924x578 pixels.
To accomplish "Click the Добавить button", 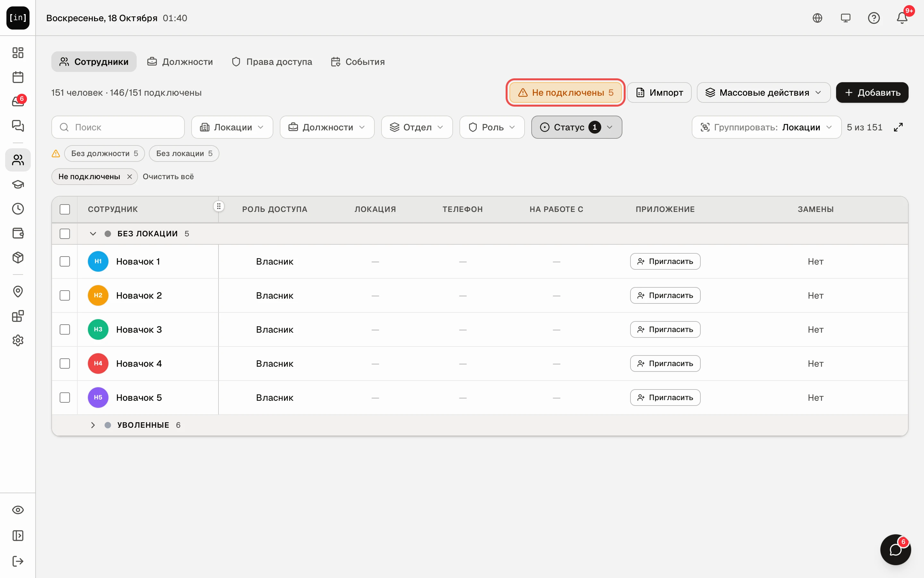I will click(x=872, y=92).
